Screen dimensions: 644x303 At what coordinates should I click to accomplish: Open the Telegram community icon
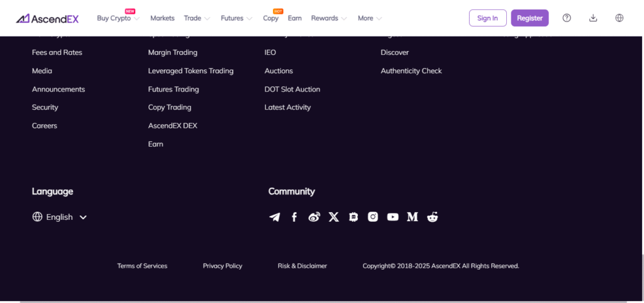click(274, 217)
